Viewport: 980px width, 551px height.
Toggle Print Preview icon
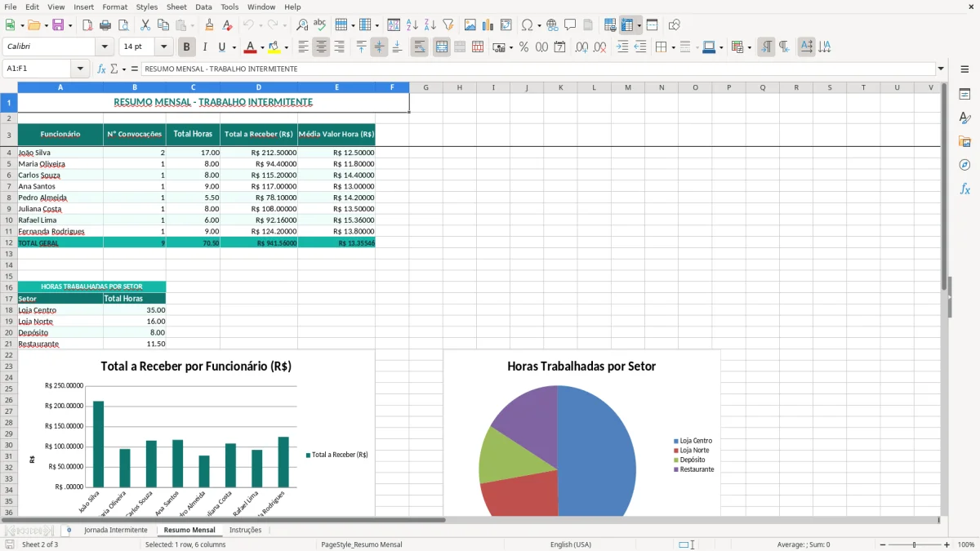click(123, 25)
